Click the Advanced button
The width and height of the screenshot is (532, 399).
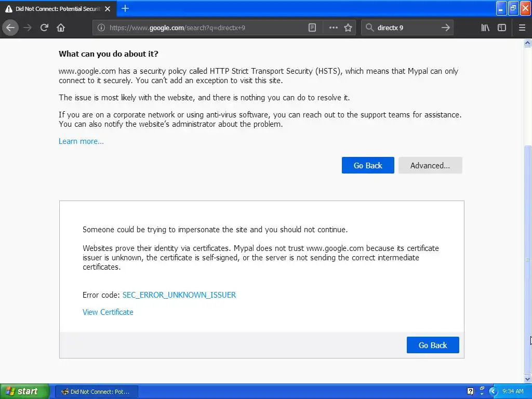[x=430, y=165]
